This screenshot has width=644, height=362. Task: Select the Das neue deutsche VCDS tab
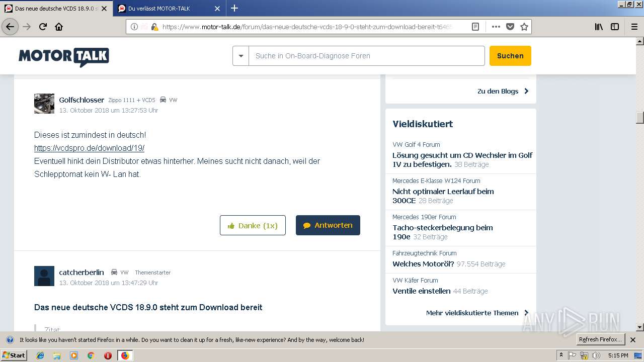click(56, 9)
